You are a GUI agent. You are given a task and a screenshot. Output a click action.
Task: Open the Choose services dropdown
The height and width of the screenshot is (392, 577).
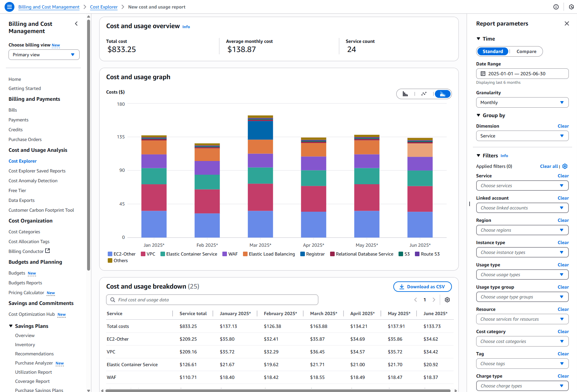pyautogui.click(x=522, y=186)
